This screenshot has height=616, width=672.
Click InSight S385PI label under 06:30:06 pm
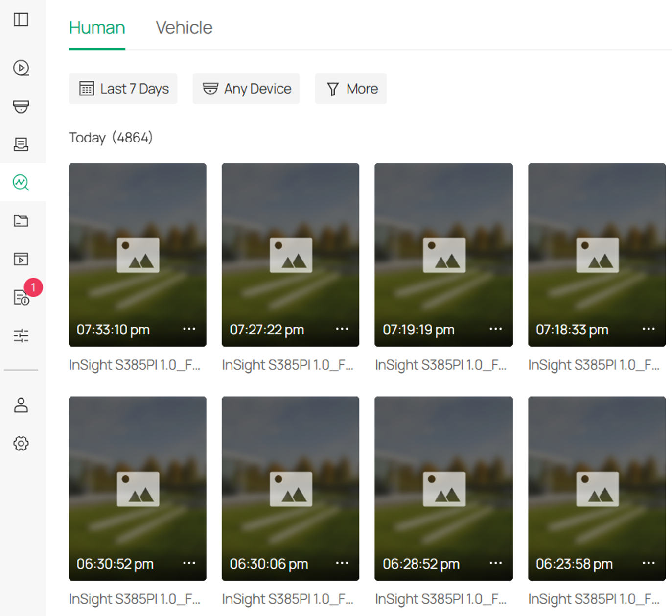coord(288,599)
